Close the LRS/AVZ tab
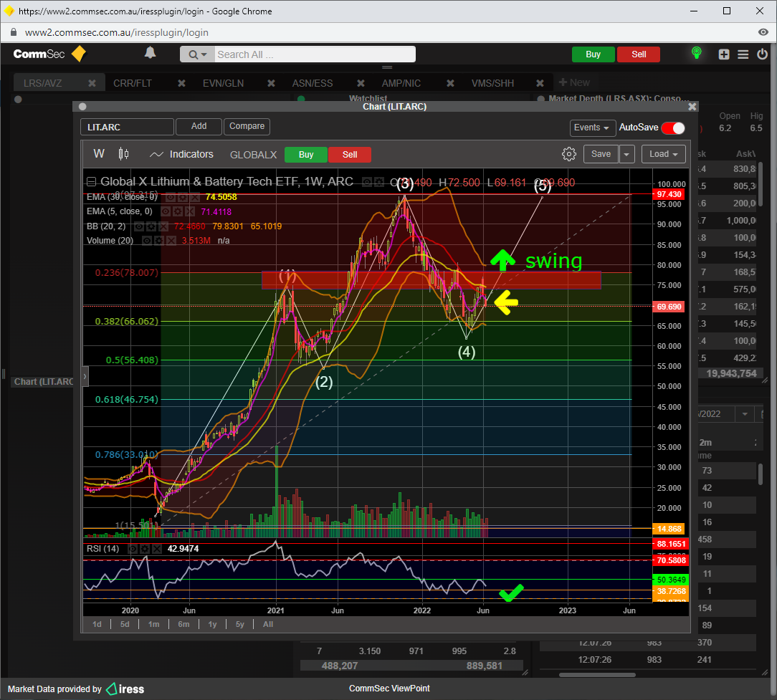Viewport: 777px width, 700px height. [x=92, y=83]
